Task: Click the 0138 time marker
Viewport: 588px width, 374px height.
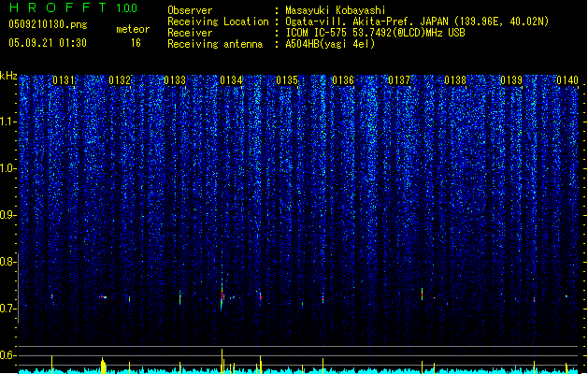Action: tap(455, 80)
